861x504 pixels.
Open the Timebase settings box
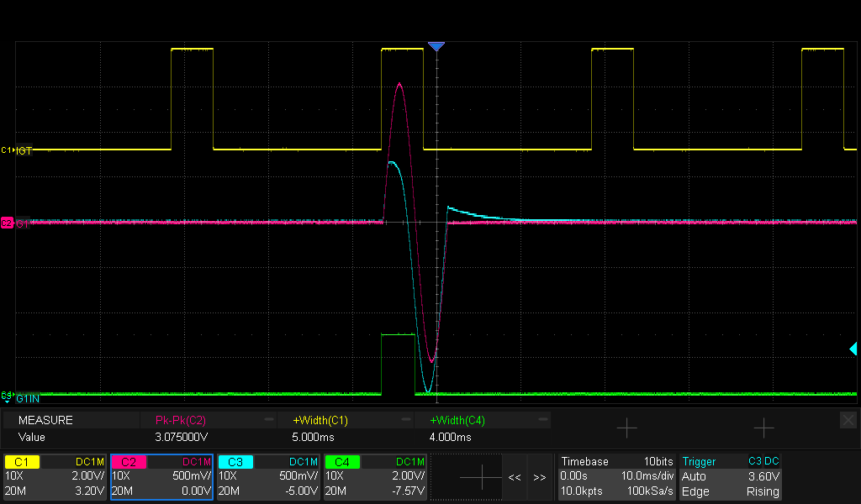pyautogui.click(x=615, y=477)
